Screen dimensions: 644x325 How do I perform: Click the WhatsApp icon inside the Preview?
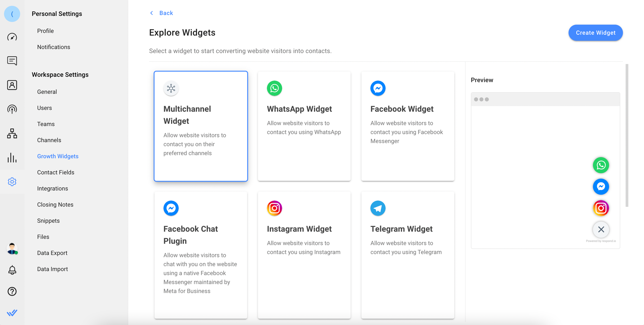[601, 165]
